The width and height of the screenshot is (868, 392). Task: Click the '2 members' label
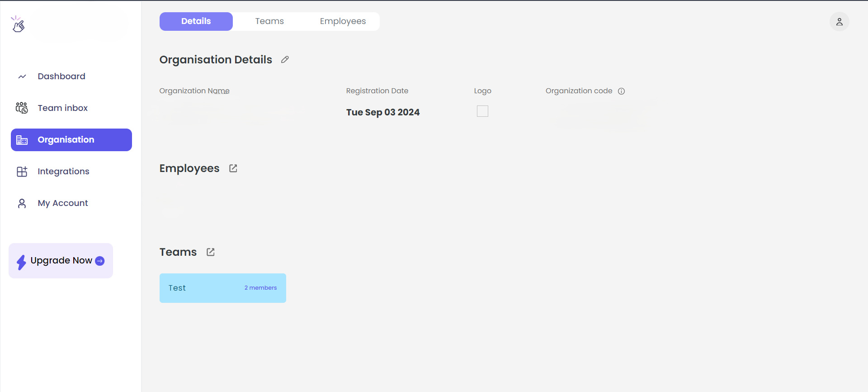tap(260, 288)
